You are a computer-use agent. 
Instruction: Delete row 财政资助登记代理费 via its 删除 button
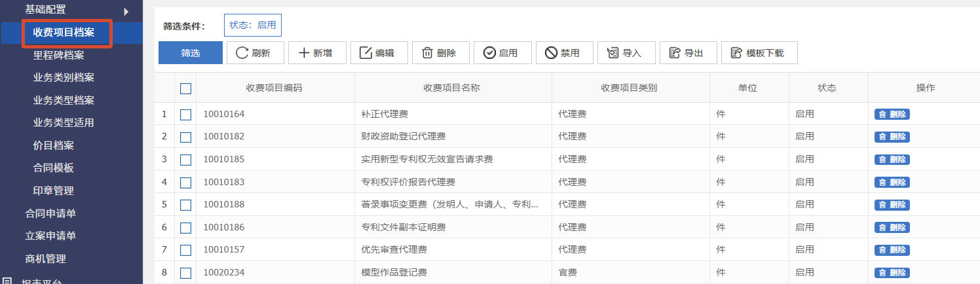tap(892, 136)
